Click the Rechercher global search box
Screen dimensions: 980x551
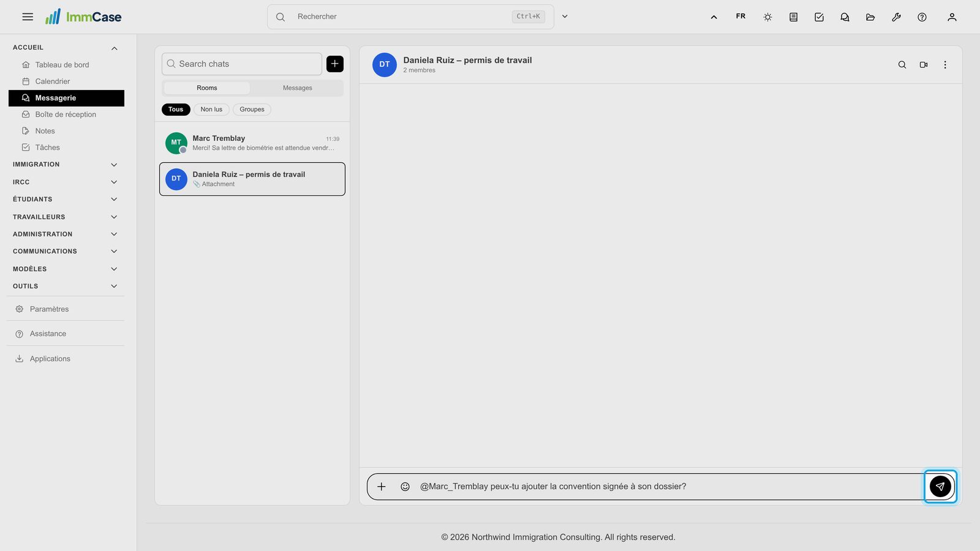[410, 17]
